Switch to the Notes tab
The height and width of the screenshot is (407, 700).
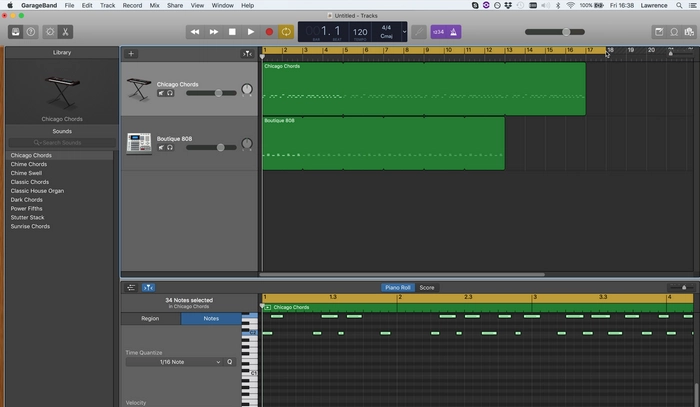tap(211, 318)
